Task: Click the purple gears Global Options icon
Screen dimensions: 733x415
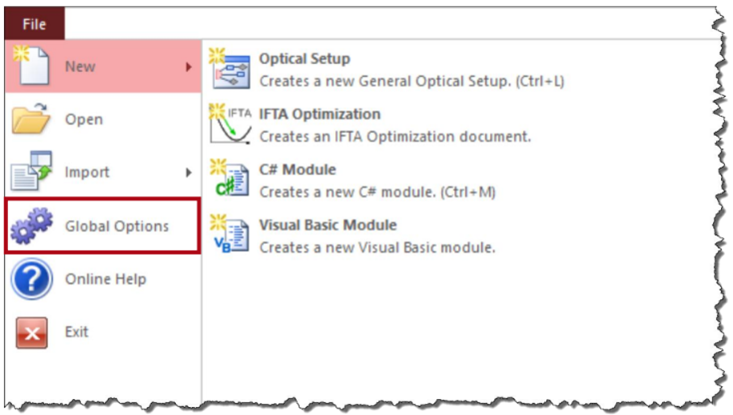Action: coord(32,226)
